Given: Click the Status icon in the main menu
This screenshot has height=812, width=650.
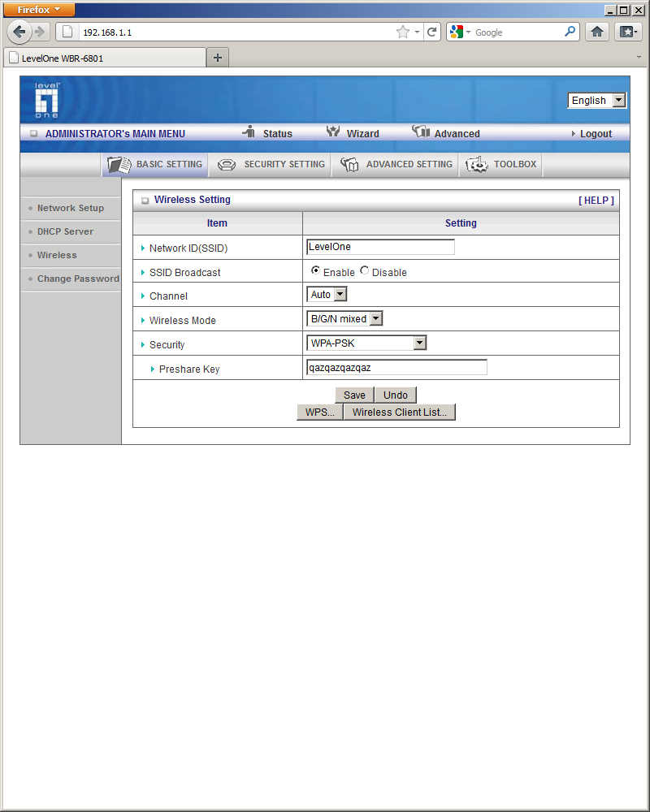Looking at the screenshot, I should 249,132.
